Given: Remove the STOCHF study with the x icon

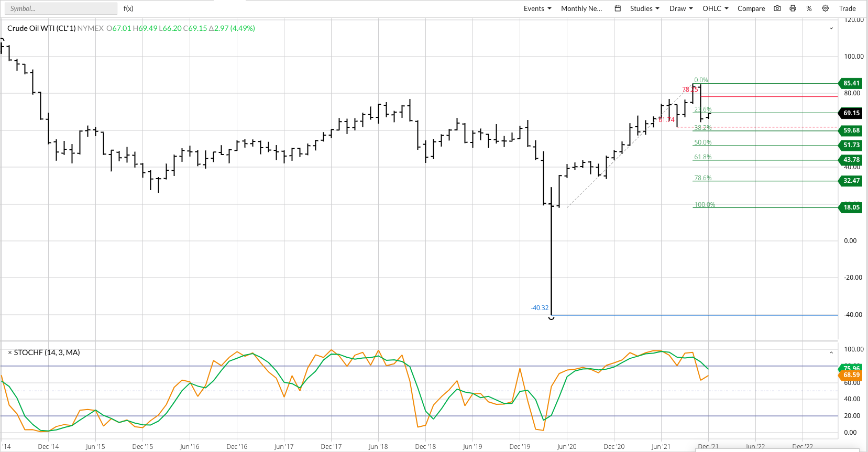Looking at the screenshot, I should pos(9,352).
